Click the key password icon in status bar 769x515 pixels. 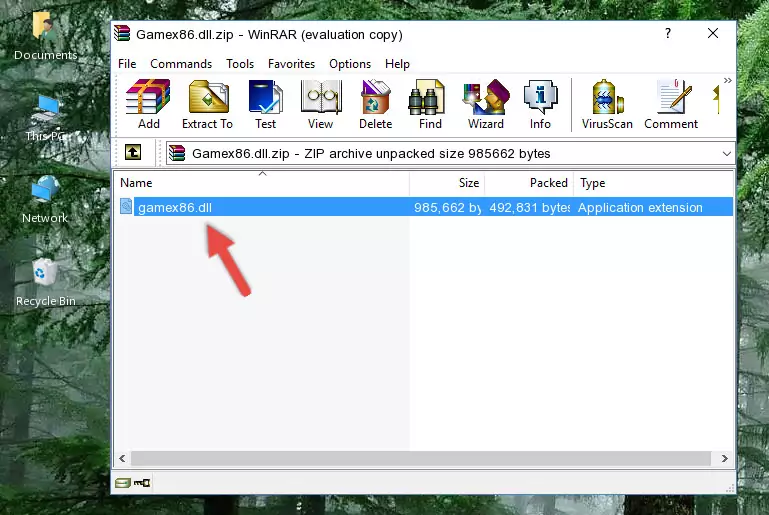[x=142, y=483]
